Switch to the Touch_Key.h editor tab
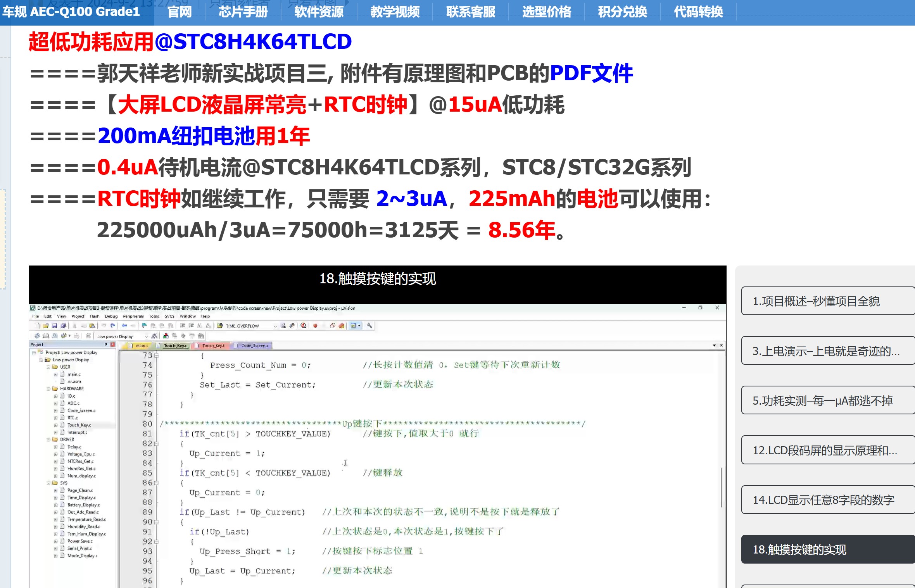This screenshot has width=915, height=588. coord(211,345)
